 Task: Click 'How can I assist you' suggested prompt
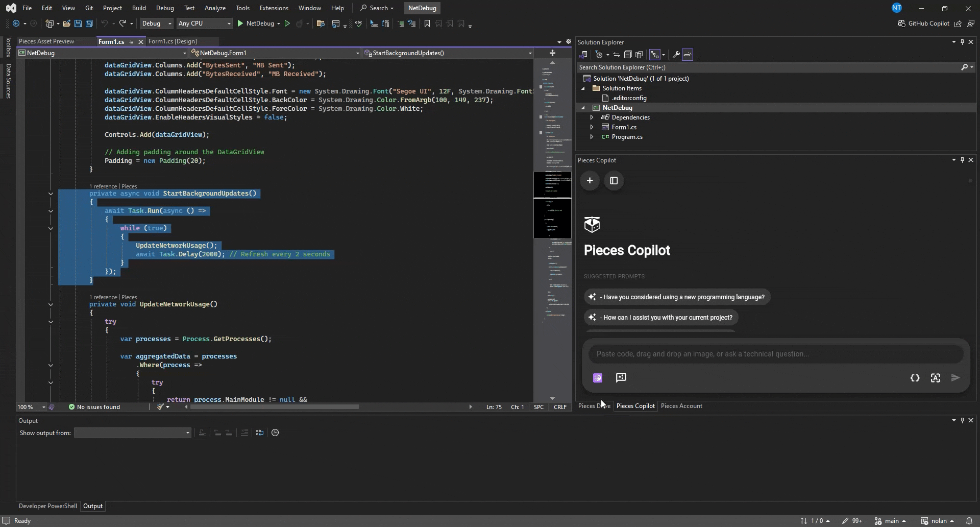(661, 318)
